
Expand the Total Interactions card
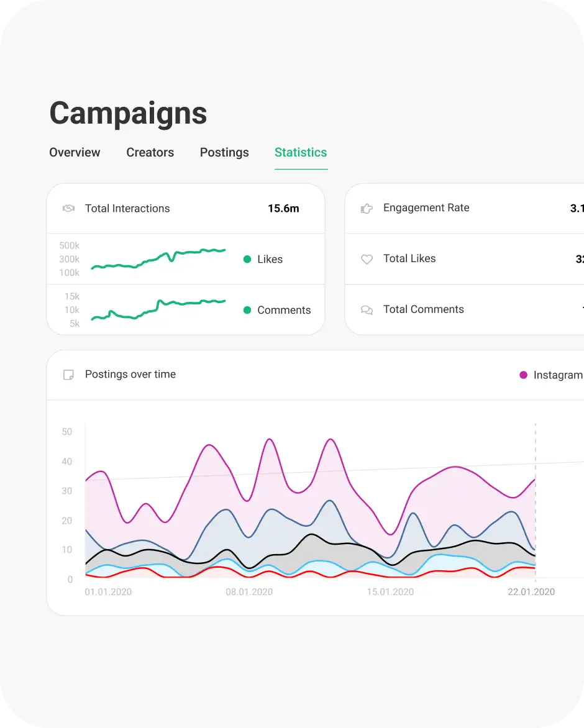tap(186, 208)
